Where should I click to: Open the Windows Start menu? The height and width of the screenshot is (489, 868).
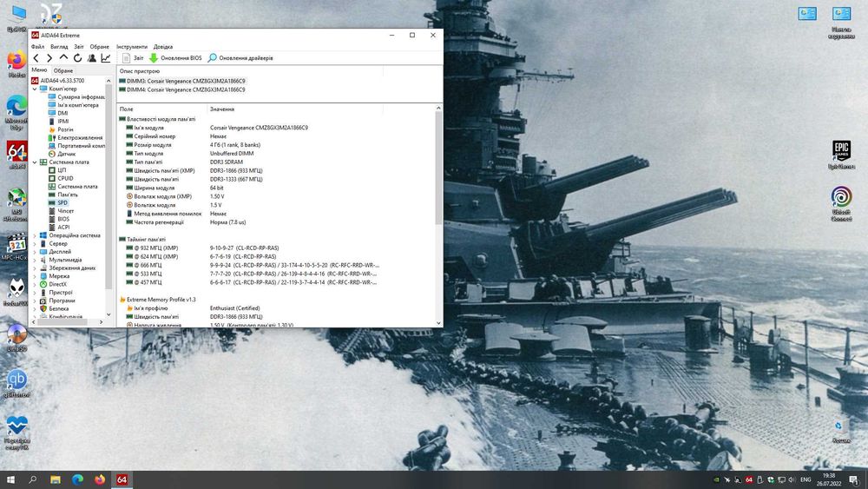pos(10,479)
